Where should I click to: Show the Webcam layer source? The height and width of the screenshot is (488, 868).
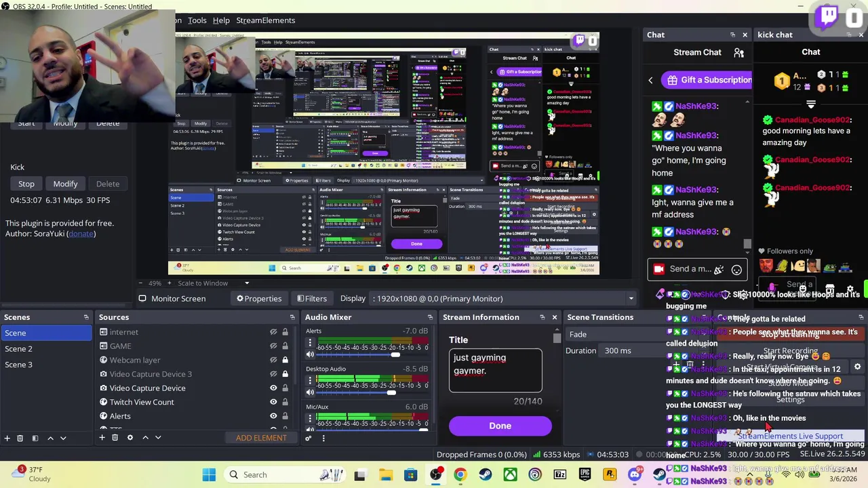click(x=273, y=360)
